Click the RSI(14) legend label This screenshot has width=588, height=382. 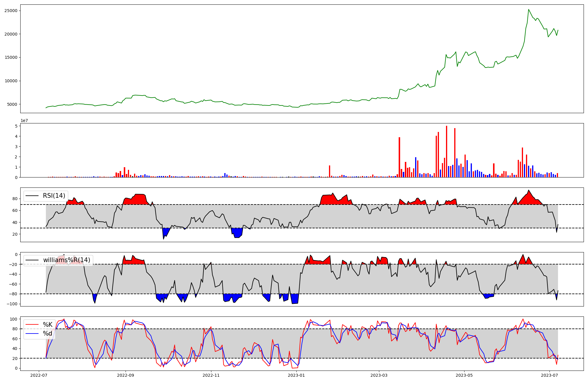[54, 196]
